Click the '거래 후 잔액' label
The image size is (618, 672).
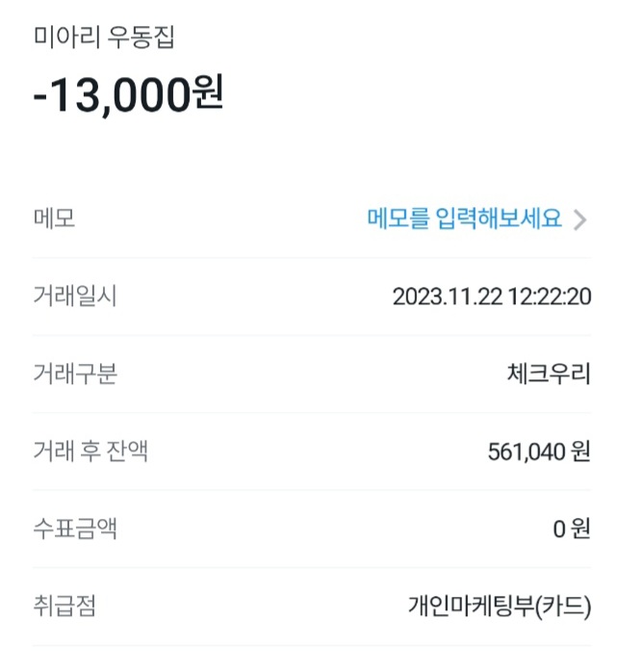point(90,451)
